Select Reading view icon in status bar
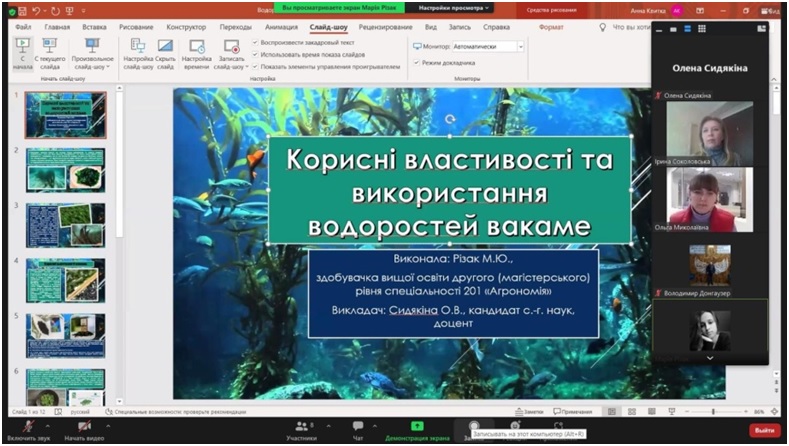 coord(652,412)
